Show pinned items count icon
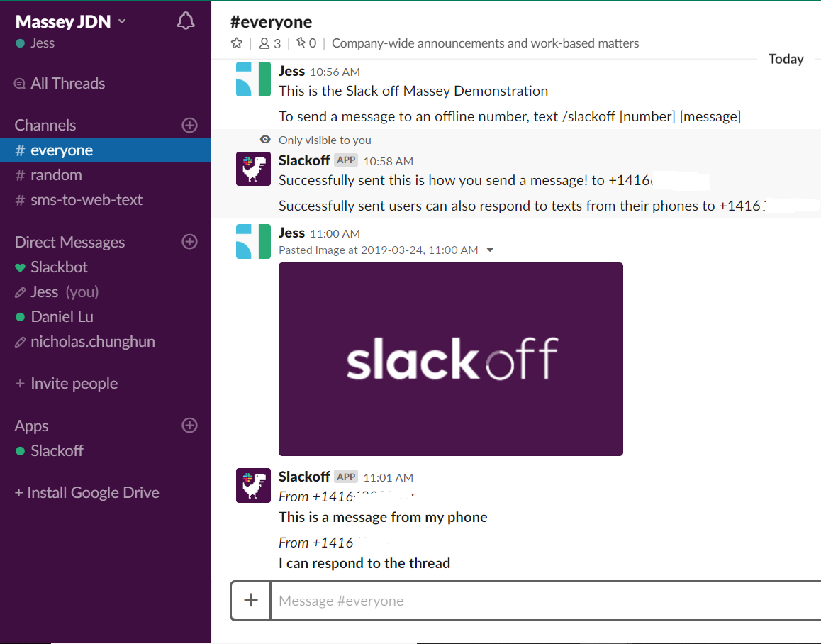821x644 pixels. tap(306, 43)
